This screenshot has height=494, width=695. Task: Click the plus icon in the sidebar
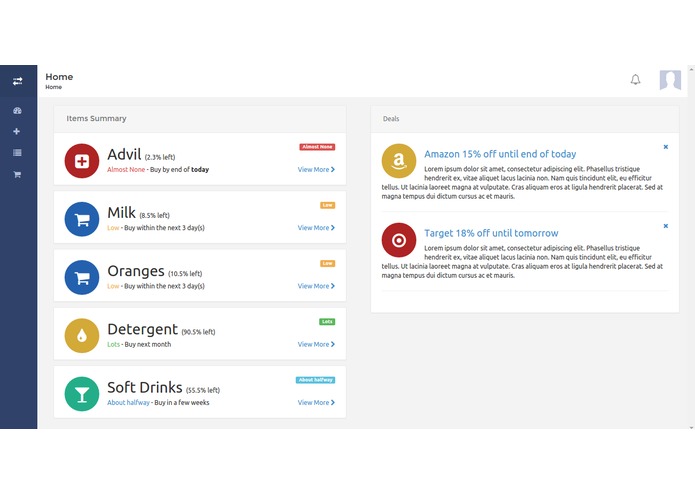click(x=17, y=132)
